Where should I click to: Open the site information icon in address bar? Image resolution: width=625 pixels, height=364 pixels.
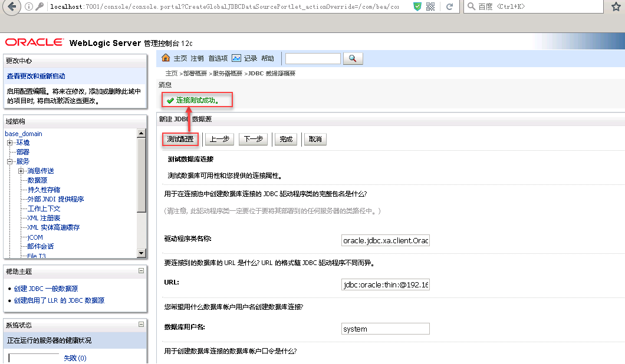coord(29,6)
